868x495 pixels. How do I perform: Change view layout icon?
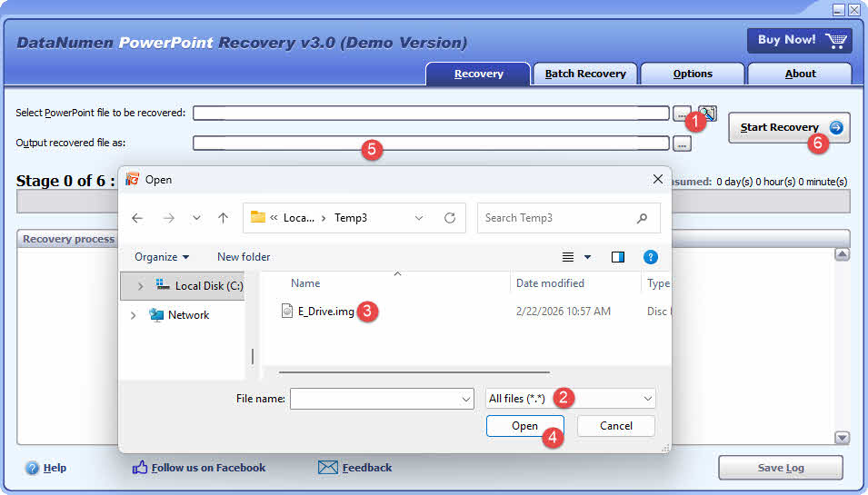568,257
